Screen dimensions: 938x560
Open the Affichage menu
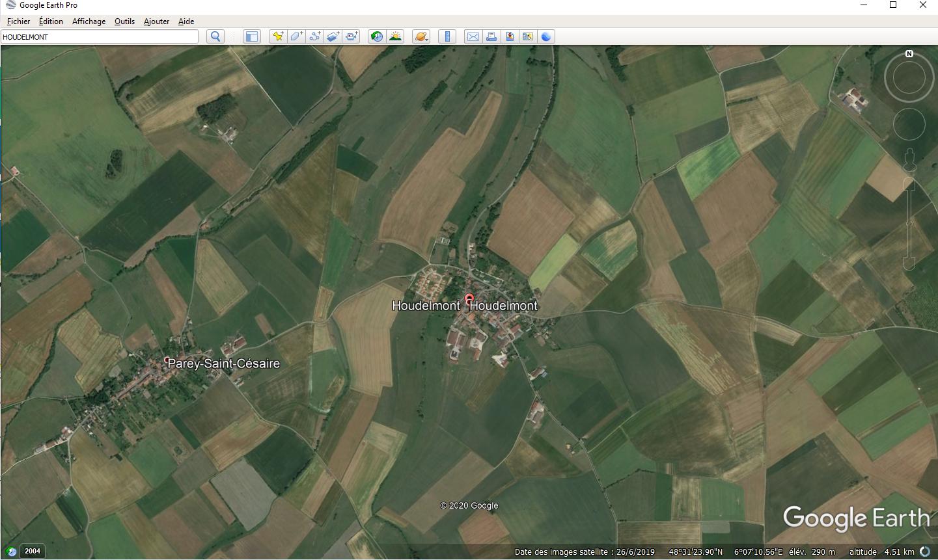point(89,21)
